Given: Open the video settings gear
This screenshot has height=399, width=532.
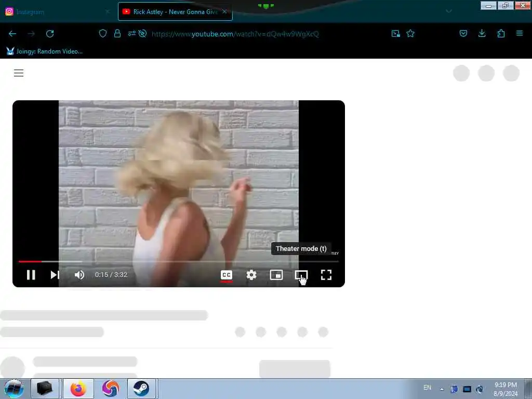Looking at the screenshot, I should coord(251,275).
